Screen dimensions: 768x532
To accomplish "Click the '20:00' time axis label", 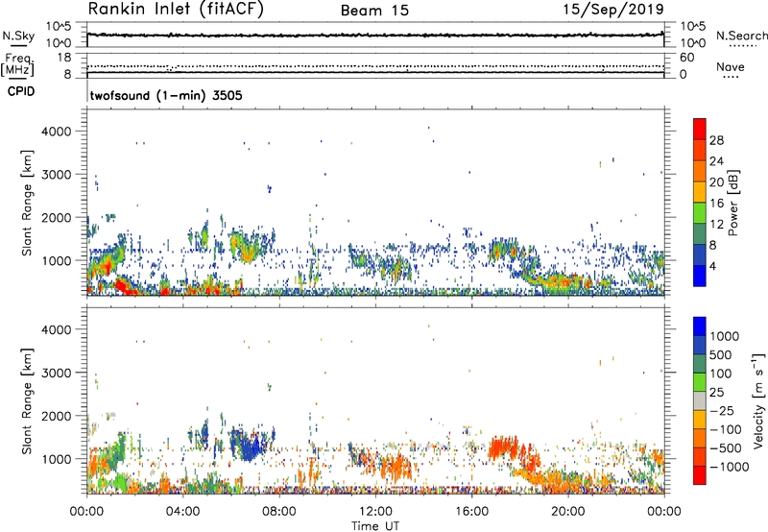I will pyautogui.click(x=567, y=511).
